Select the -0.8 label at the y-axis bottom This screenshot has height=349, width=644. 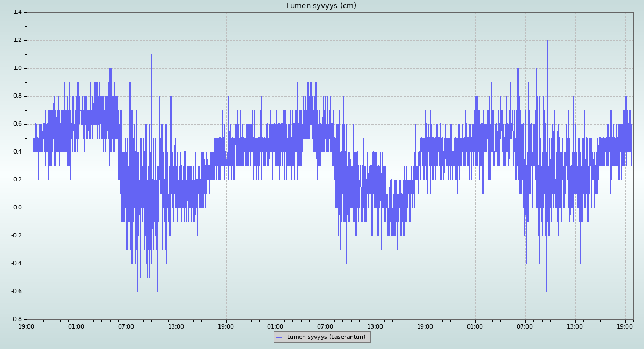pos(16,319)
